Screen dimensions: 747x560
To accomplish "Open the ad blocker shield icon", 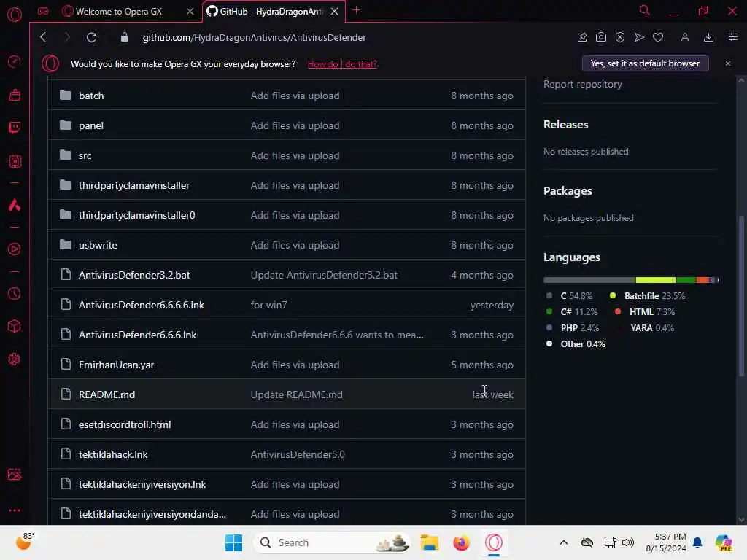I will (620, 37).
